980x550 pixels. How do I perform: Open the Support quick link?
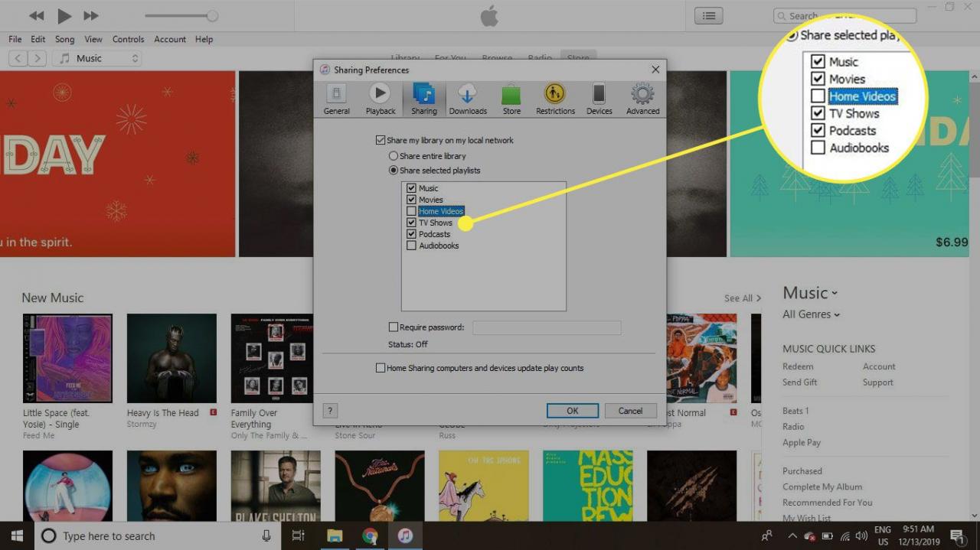click(878, 382)
